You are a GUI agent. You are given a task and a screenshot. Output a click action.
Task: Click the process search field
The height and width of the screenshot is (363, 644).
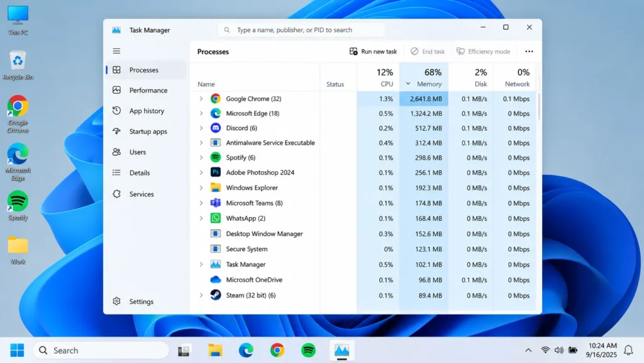pyautogui.click(x=301, y=30)
